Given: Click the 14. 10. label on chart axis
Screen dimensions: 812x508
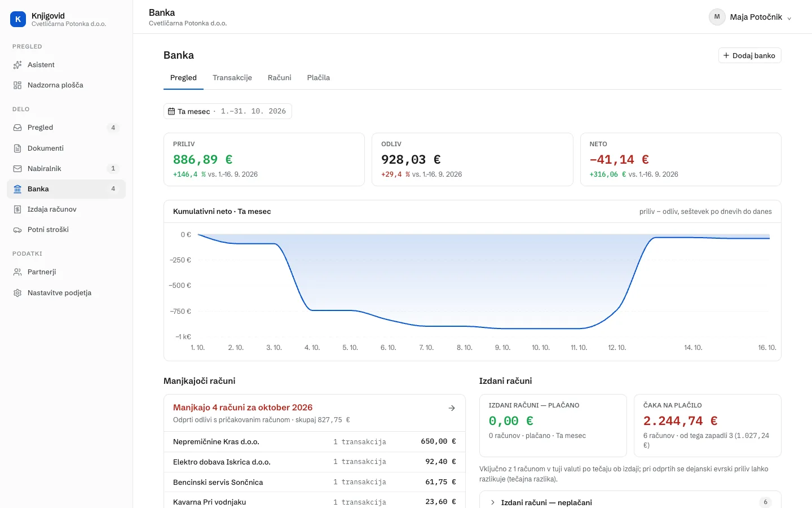Looking at the screenshot, I should pyautogui.click(x=693, y=348).
